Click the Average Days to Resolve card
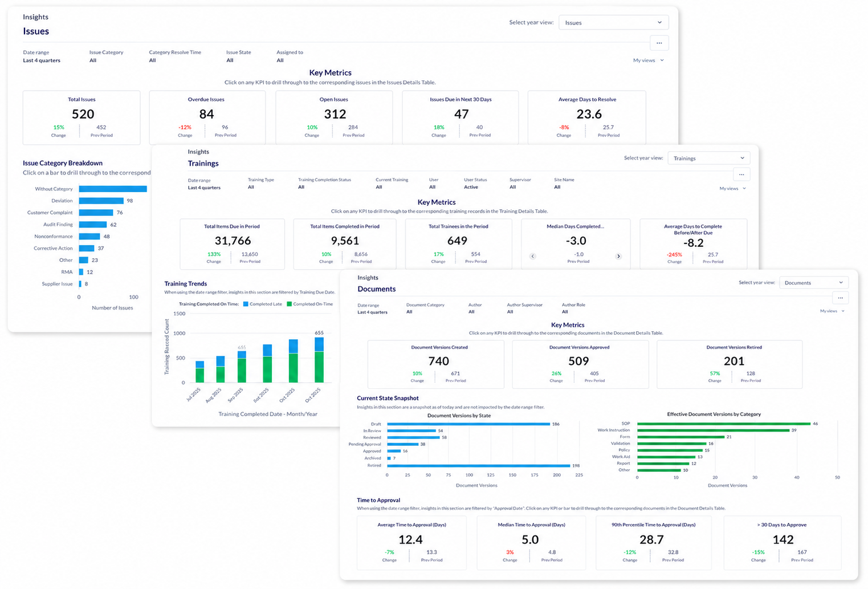The height and width of the screenshot is (589, 868). [587, 117]
